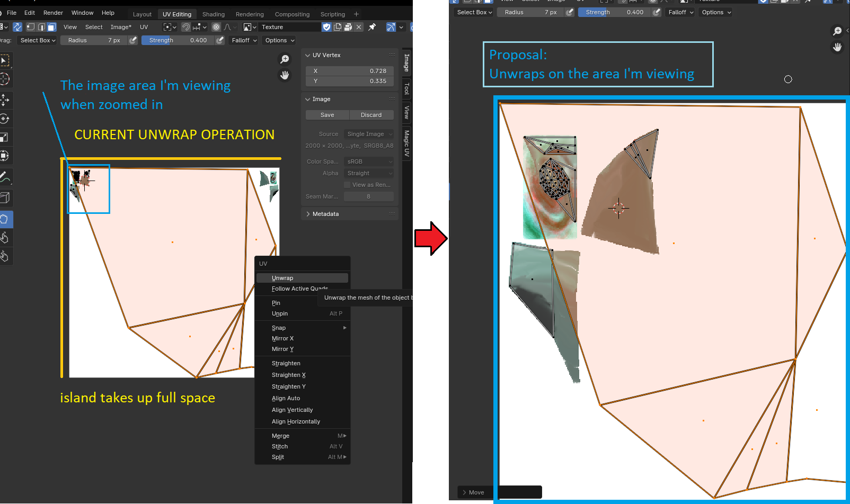
Task: Expand the Metadata panel
Action: [350, 214]
